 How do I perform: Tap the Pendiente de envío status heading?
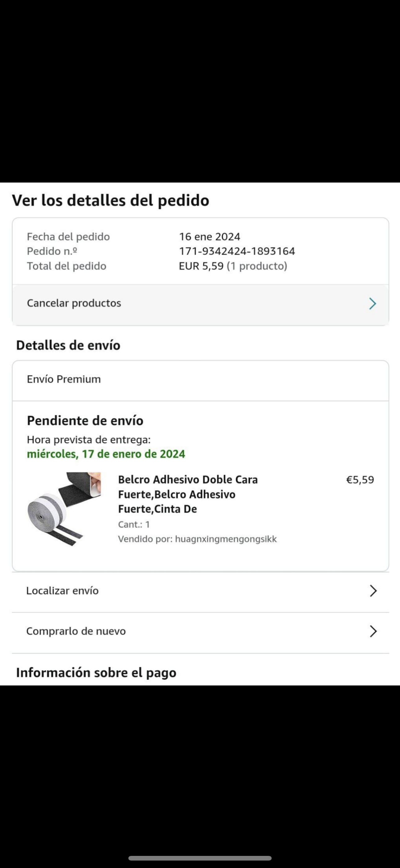[85, 421]
